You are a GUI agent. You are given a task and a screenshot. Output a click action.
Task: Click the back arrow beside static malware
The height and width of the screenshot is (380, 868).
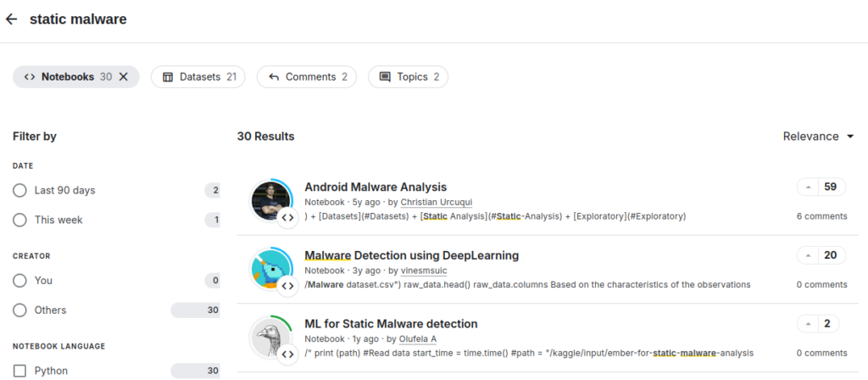[x=12, y=19]
